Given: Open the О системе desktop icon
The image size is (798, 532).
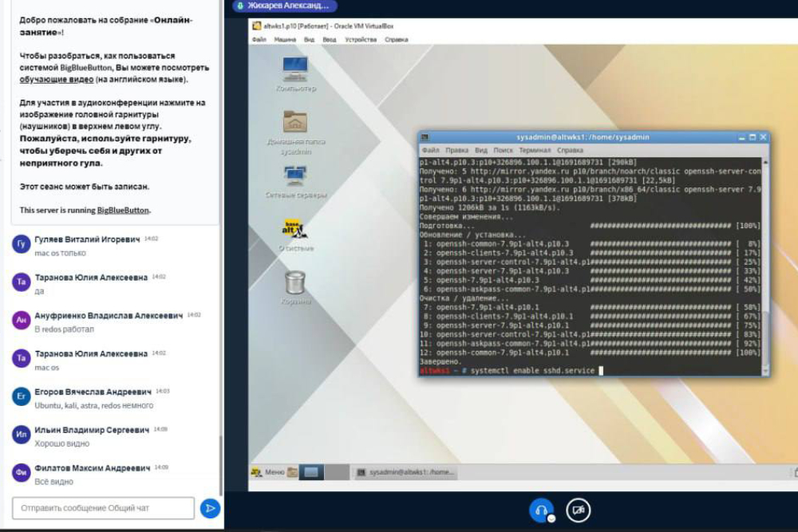Looking at the screenshot, I should coord(295,230).
